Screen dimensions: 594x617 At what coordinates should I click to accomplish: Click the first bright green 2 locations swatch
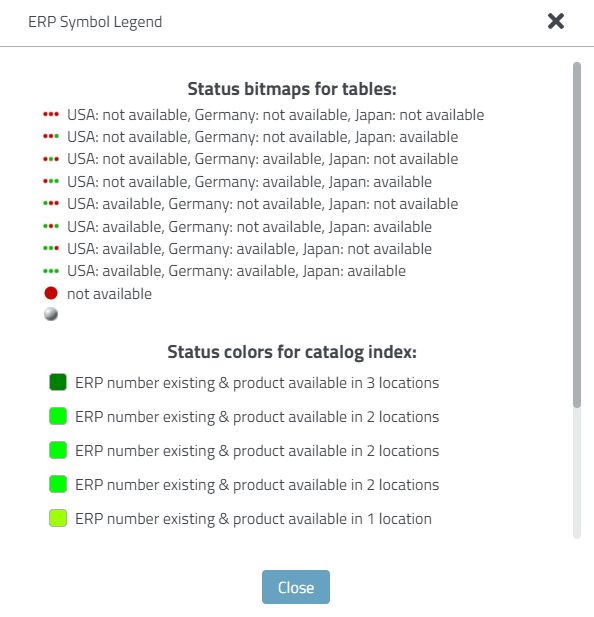[x=58, y=416]
